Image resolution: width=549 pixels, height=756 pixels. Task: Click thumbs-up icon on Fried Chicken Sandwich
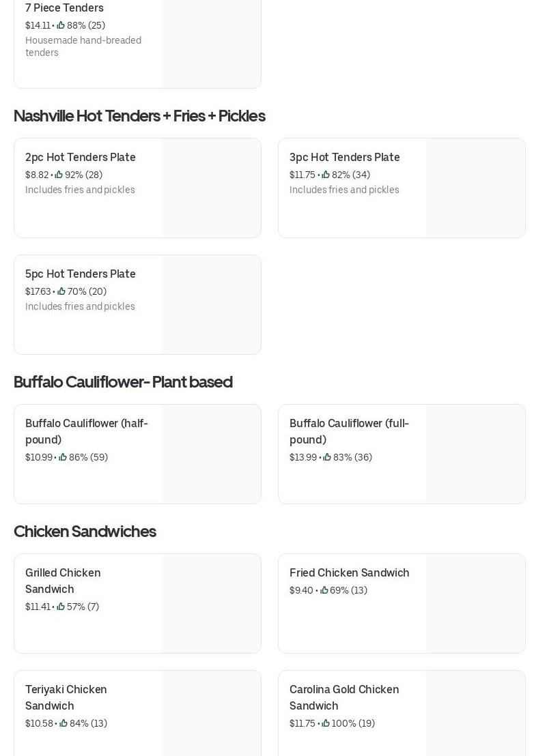click(324, 590)
